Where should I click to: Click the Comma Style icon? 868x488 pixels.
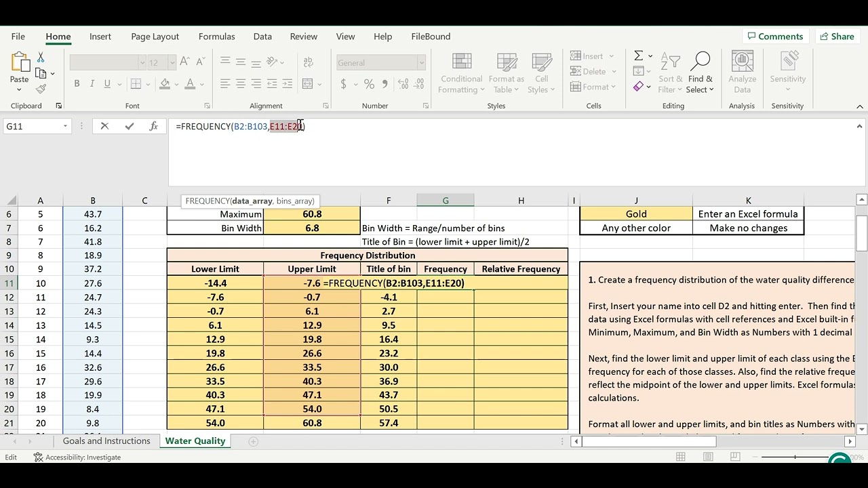point(385,84)
